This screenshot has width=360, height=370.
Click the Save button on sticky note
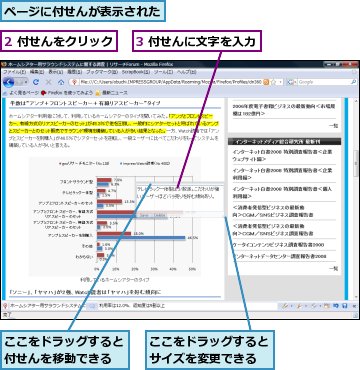pos(144,215)
